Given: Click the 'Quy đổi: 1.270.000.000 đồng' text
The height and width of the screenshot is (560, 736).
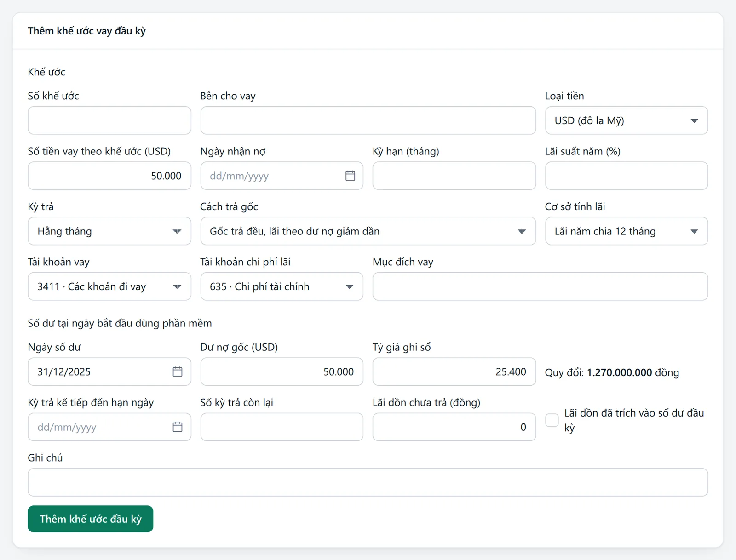Looking at the screenshot, I should pos(612,372).
